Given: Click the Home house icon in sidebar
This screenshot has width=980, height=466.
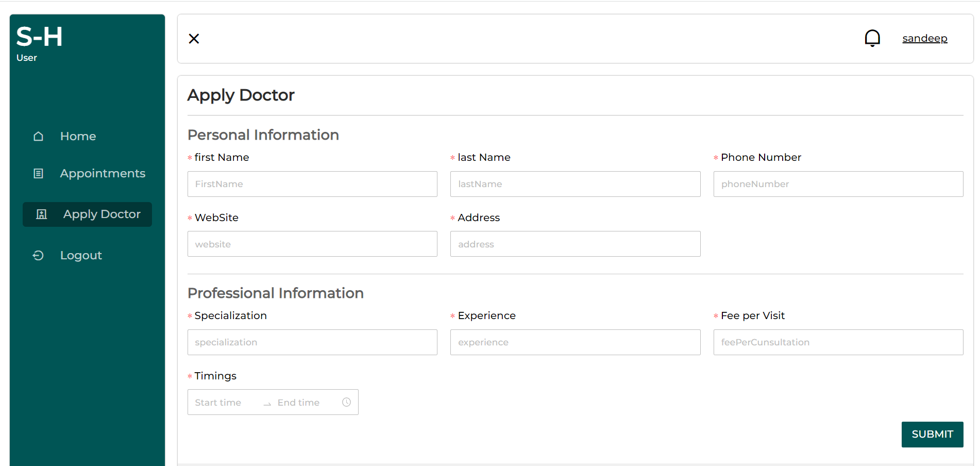Looking at the screenshot, I should [x=38, y=136].
